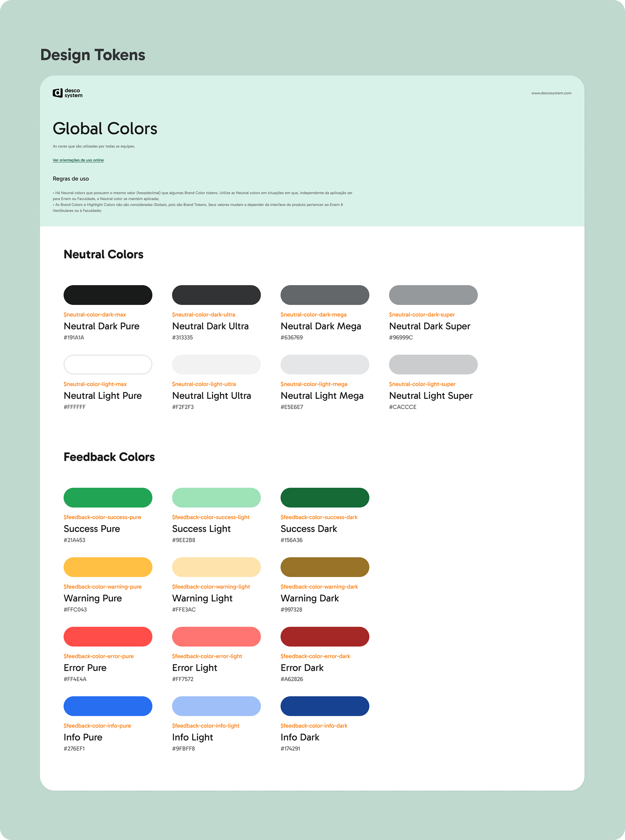Click the Neutral Light Super swatch
625x840 pixels.
pyautogui.click(x=433, y=365)
